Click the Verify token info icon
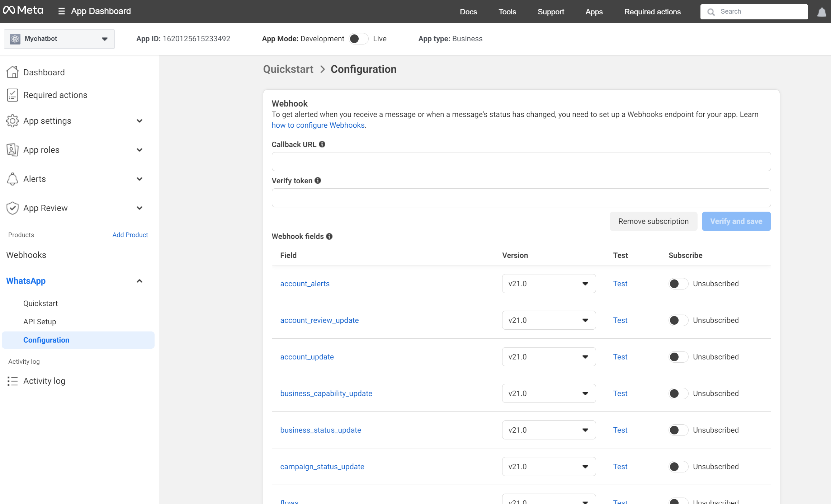 318,180
